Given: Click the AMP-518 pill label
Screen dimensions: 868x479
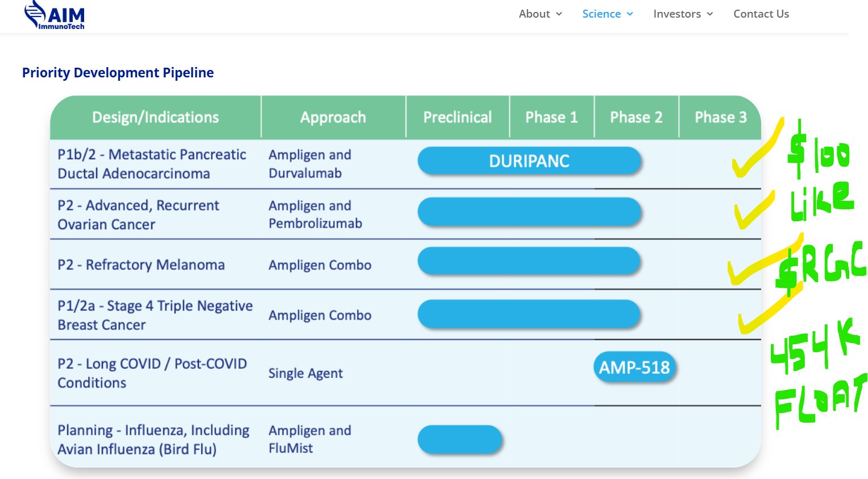Looking at the screenshot, I should (634, 367).
